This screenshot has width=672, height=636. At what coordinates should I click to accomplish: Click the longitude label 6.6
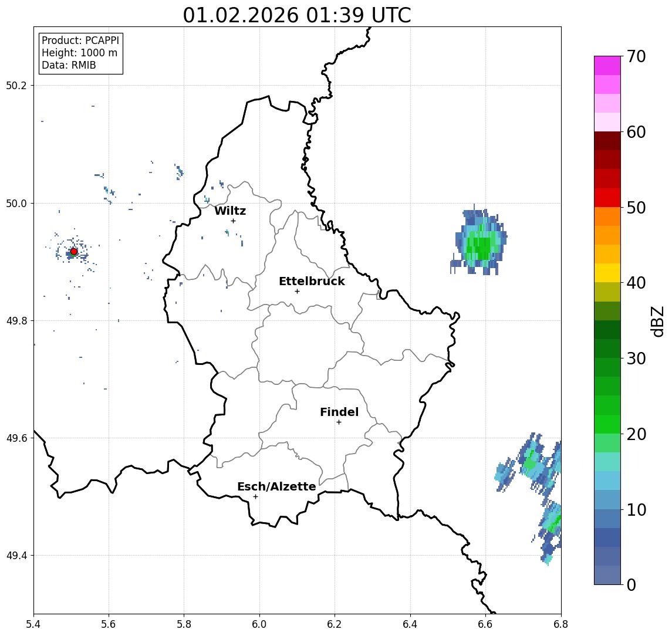(x=485, y=624)
